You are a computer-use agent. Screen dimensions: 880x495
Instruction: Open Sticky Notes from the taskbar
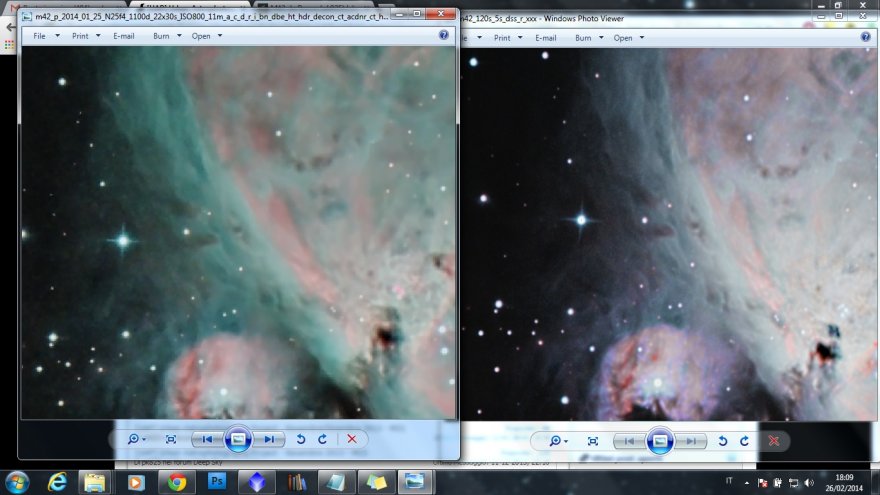[x=375, y=482]
